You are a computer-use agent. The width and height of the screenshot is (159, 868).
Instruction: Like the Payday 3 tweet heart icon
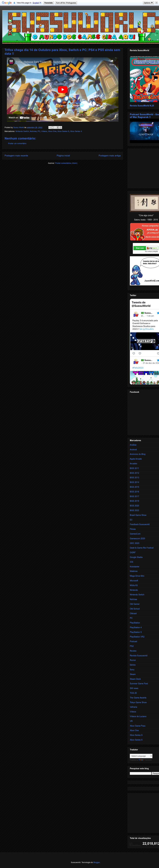coord(140,353)
